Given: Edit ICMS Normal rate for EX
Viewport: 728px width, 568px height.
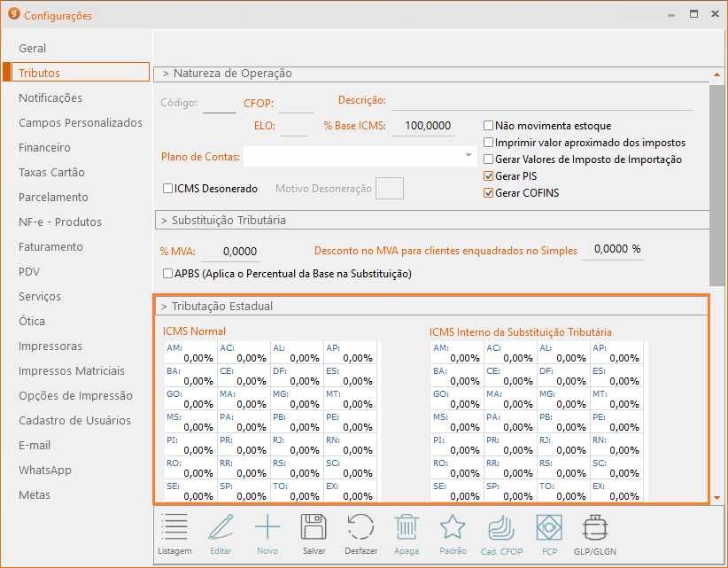Looking at the screenshot, I should coord(350,492).
